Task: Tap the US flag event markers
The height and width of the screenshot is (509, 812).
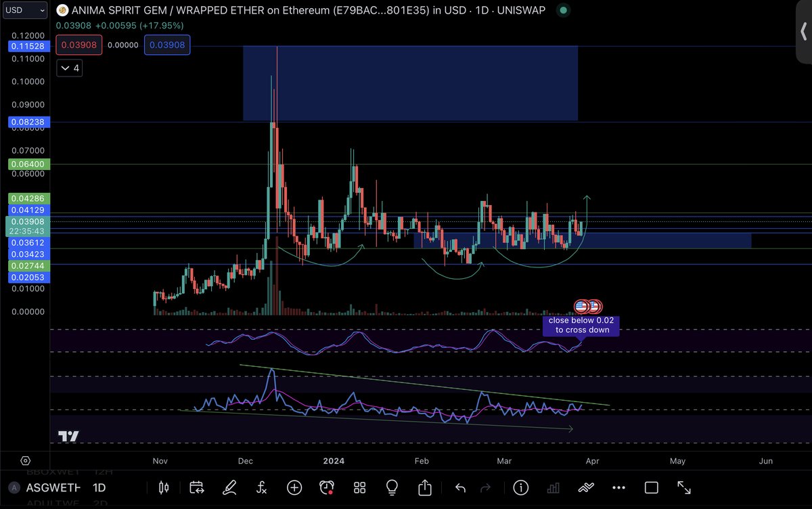Action: click(x=587, y=307)
